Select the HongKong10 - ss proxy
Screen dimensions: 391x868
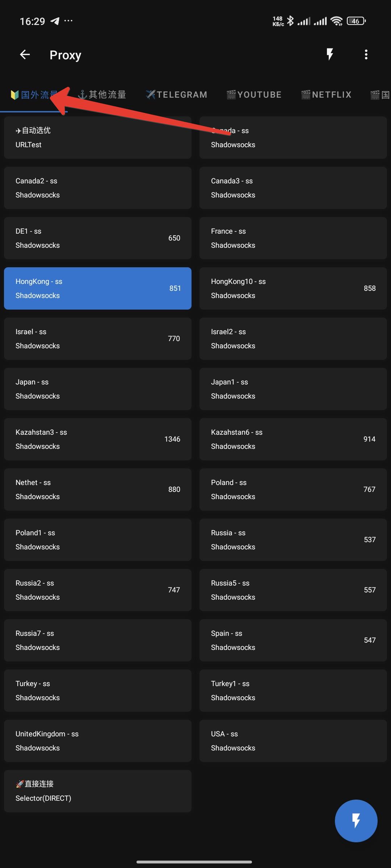pos(293,288)
